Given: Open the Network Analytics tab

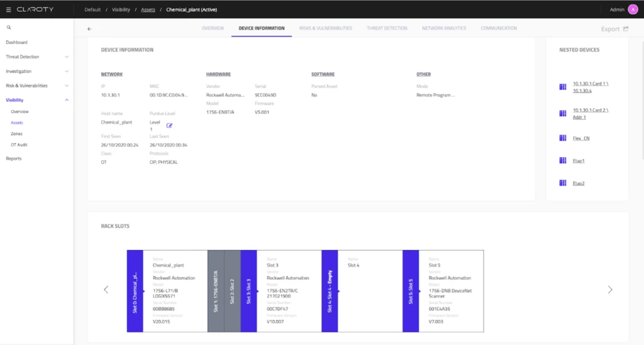Looking at the screenshot, I should point(443,28).
